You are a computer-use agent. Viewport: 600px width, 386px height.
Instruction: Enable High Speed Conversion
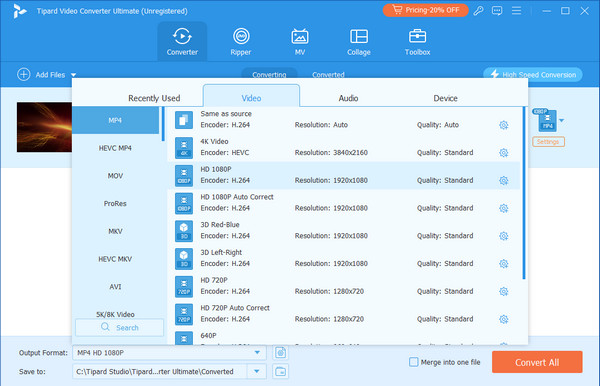533,74
